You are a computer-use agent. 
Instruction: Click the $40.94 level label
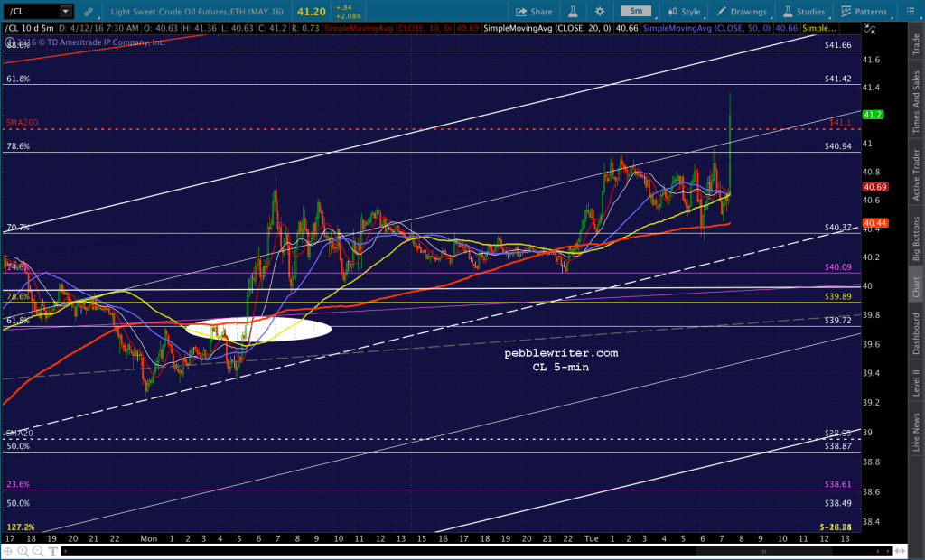click(837, 145)
